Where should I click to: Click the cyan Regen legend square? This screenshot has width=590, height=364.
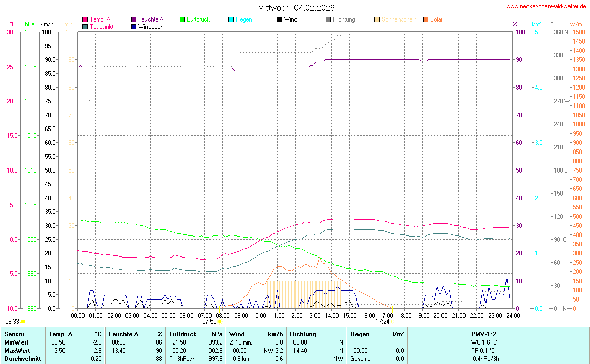click(230, 19)
